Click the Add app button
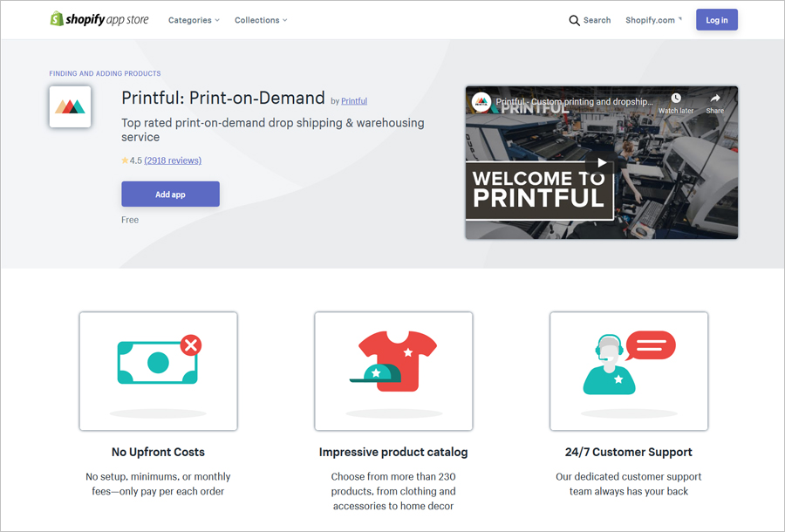This screenshot has width=785, height=532. click(x=170, y=194)
